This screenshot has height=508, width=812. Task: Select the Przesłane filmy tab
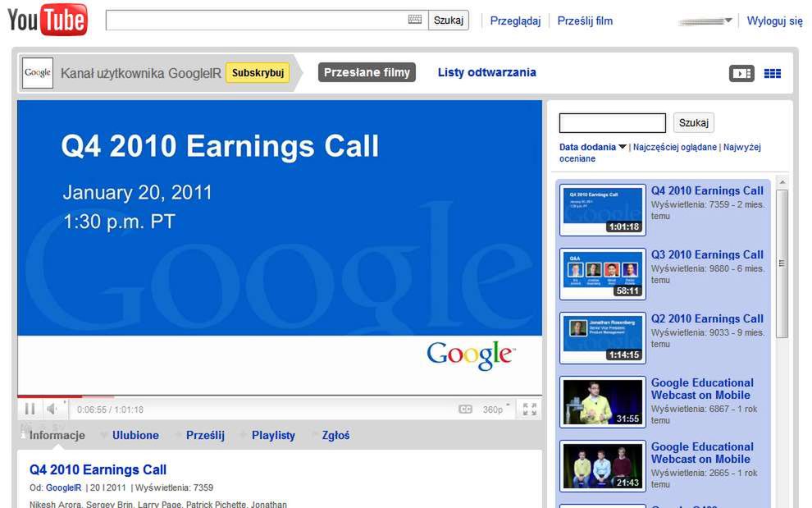367,72
